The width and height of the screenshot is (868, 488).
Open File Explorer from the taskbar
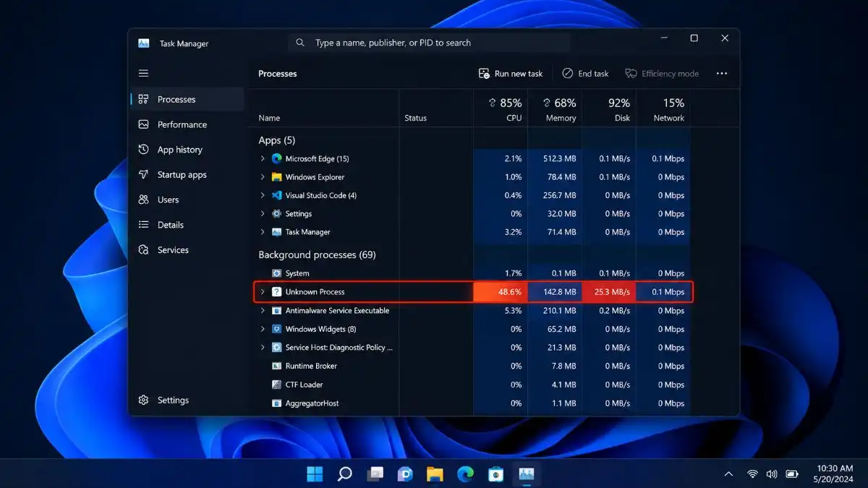pyautogui.click(x=435, y=474)
